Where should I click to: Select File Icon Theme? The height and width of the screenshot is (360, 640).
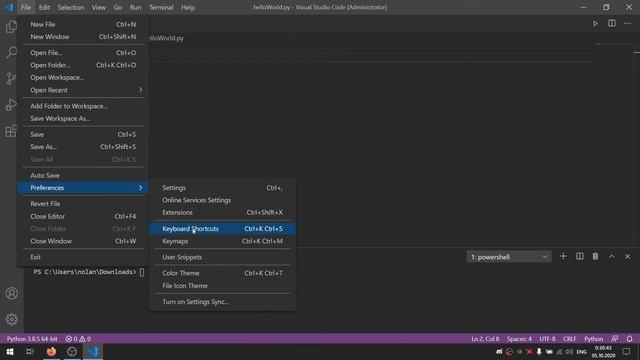(222, 286)
